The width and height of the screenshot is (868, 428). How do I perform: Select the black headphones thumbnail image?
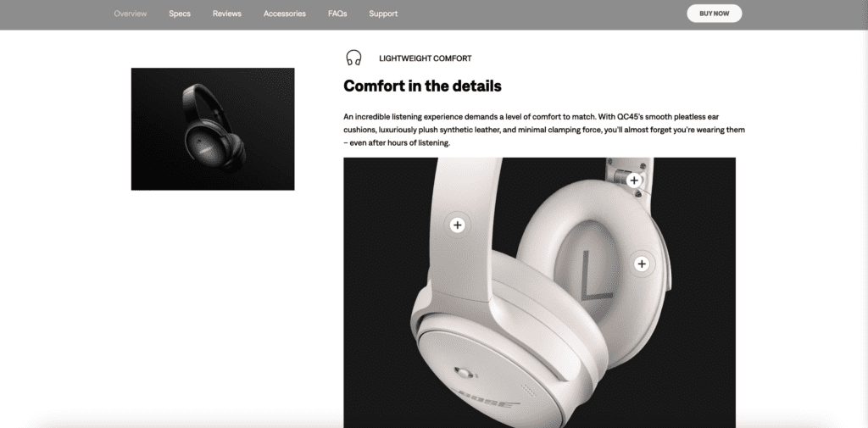click(x=213, y=129)
